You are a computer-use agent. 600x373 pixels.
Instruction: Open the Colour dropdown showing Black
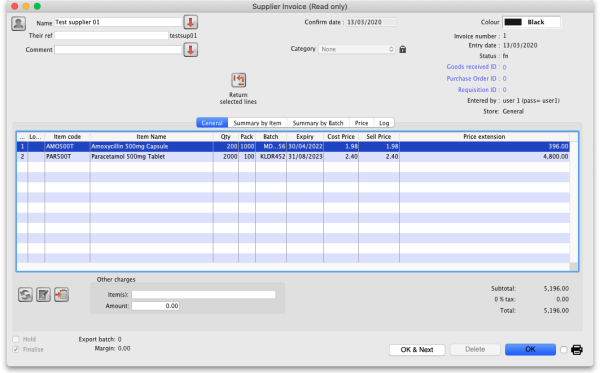[x=532, y=22]
